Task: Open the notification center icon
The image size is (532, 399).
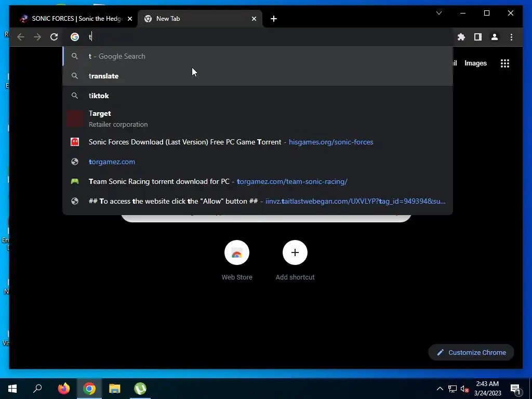Action: pos(515,389)
